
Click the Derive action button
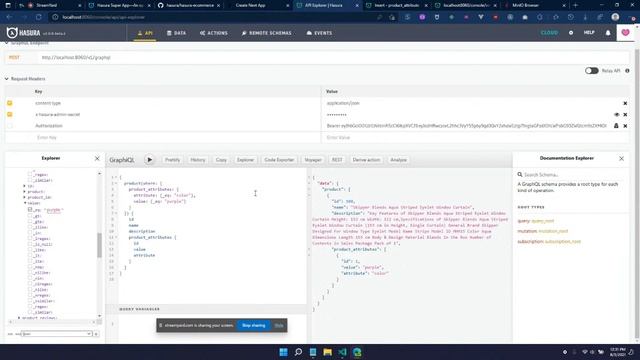tap(366, 160)
